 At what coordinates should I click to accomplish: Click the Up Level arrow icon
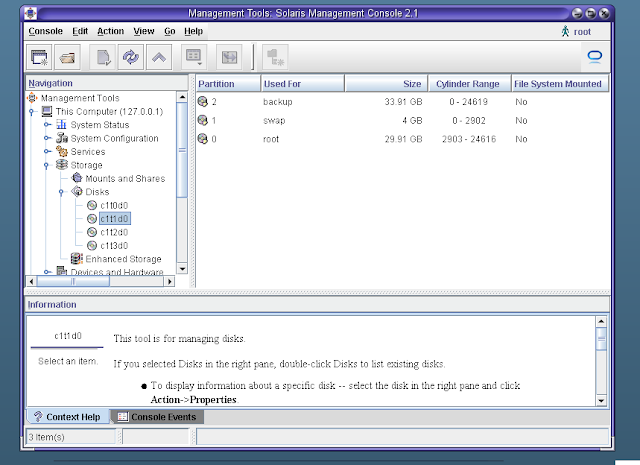tap(159, 57)
